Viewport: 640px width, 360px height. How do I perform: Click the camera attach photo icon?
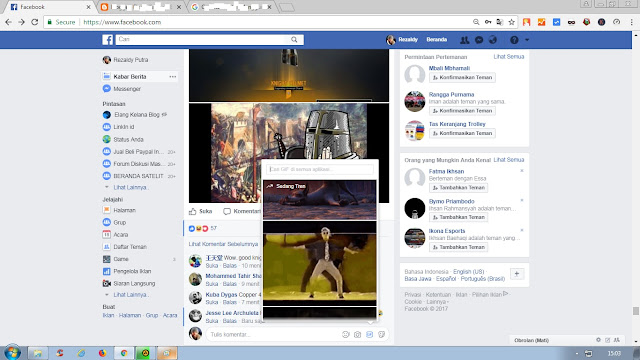pos(358,334)
